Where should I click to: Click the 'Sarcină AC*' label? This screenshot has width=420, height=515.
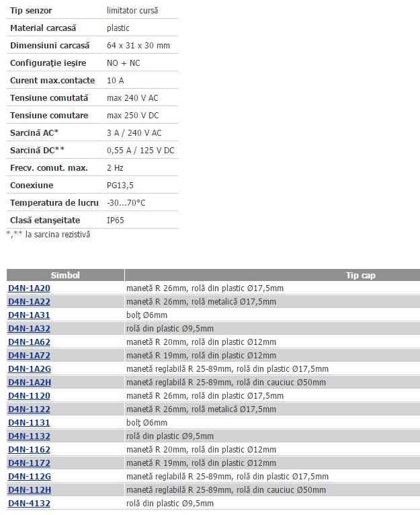click(x=34, y=132)
